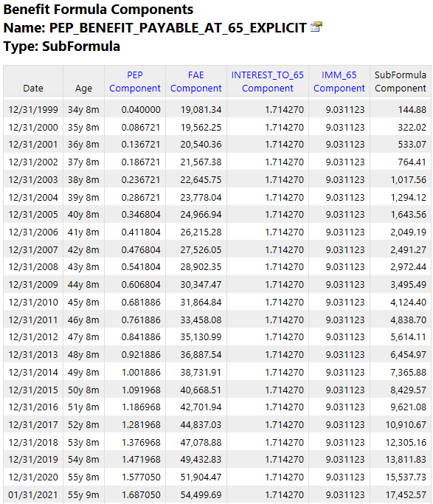
Task: Select the Age column header
Action: (x=83, y=89)
